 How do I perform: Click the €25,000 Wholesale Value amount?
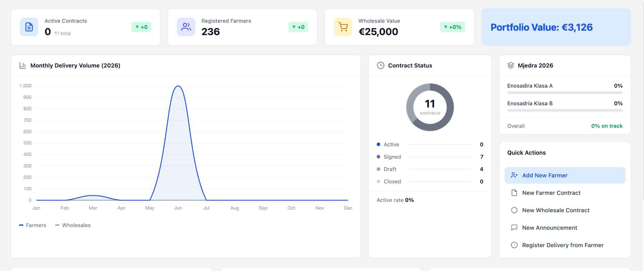378,32
